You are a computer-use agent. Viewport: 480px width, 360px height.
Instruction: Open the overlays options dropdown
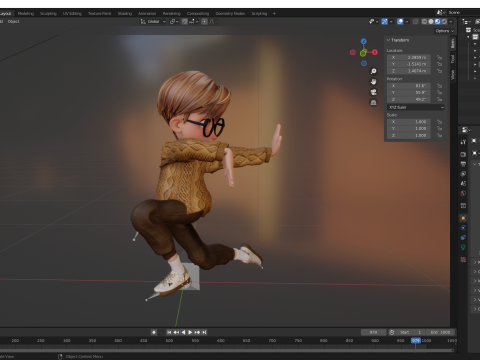click(x=407, y=22)
